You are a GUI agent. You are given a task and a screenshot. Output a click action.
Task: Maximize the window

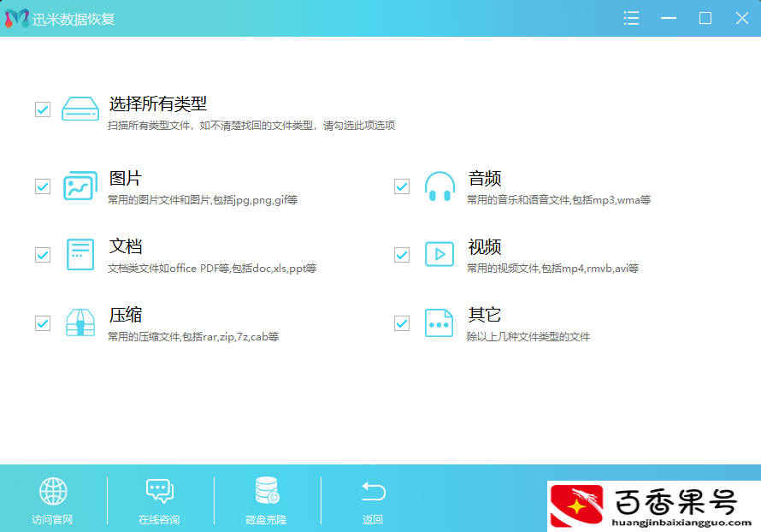(x=705, y=18)
